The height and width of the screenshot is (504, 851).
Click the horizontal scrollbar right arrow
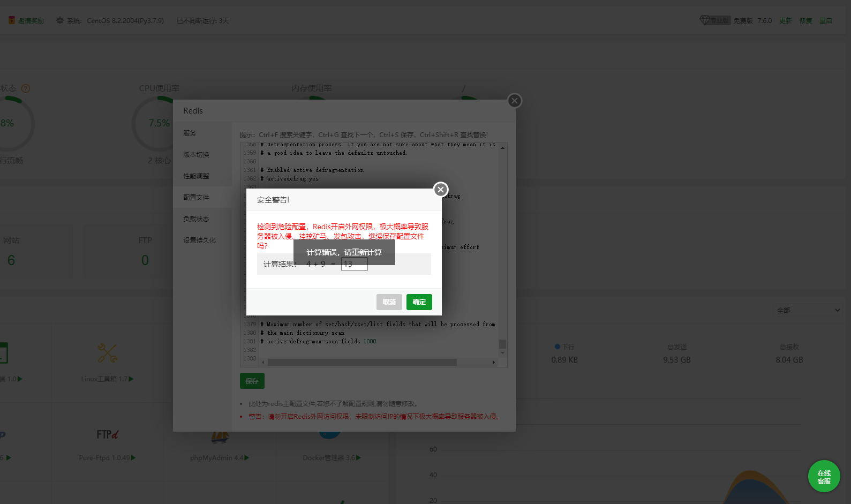pos(494,363)
